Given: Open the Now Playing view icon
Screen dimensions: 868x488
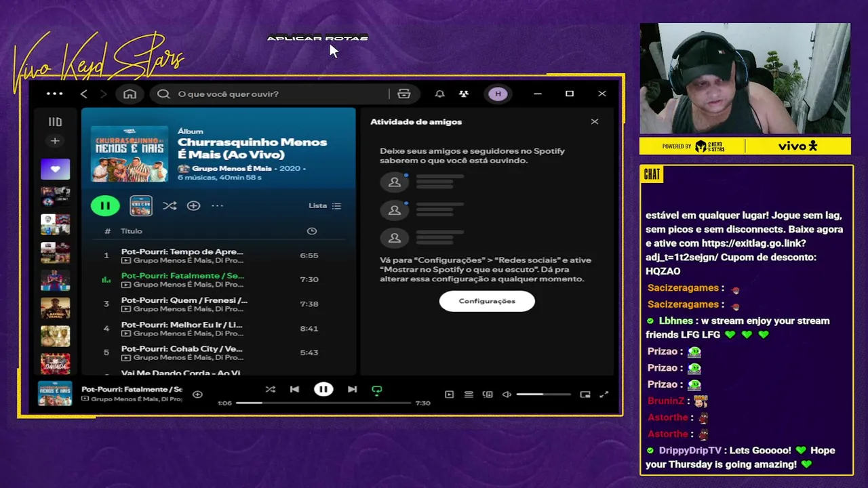Looking at the screenshot, I should (449, 394).
